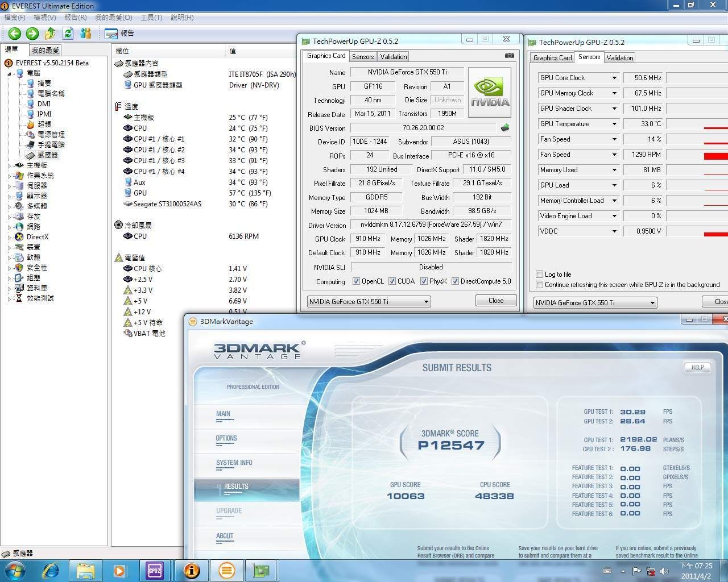The width and height of the screenshot is (728, 582).
Task: Click the GPU-Z taskbar icon
Action: (261, 570)
